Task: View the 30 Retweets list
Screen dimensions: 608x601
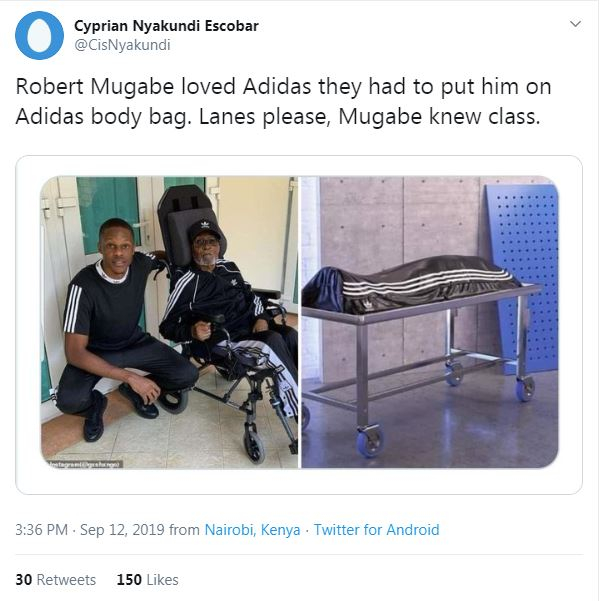Action: [x=55, y=580]
